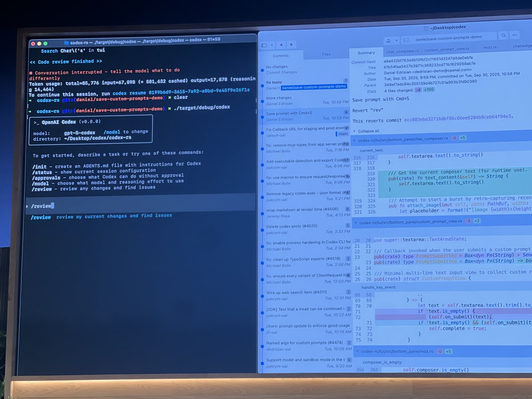Open the chatwidge tab
532x399 pixels.
(522, 45)
